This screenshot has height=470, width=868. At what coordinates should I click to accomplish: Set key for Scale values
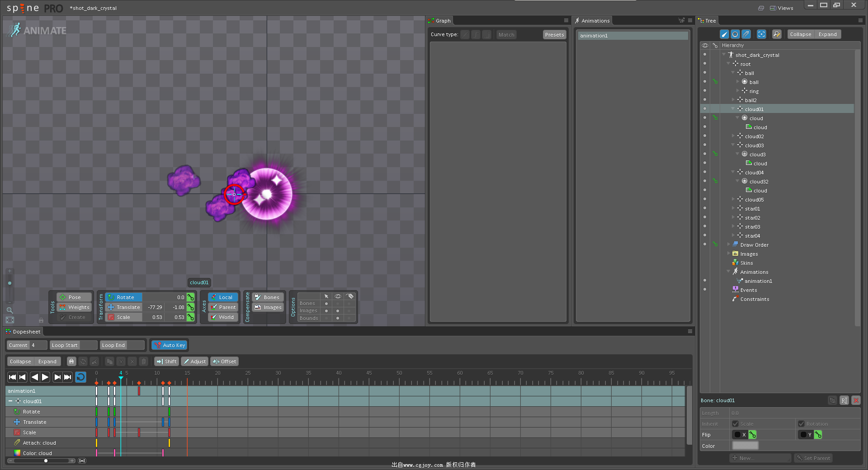click(x=191, y=317)
